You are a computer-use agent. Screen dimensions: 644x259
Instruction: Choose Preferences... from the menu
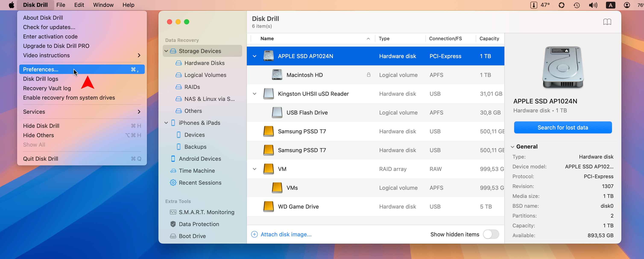[x=41, y=69]
